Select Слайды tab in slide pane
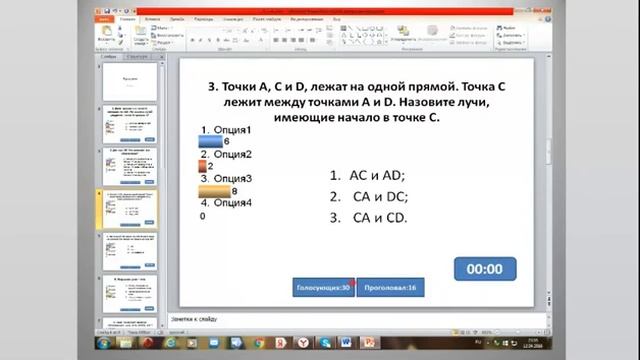This screenshot has width=640, height=360. 109,57
